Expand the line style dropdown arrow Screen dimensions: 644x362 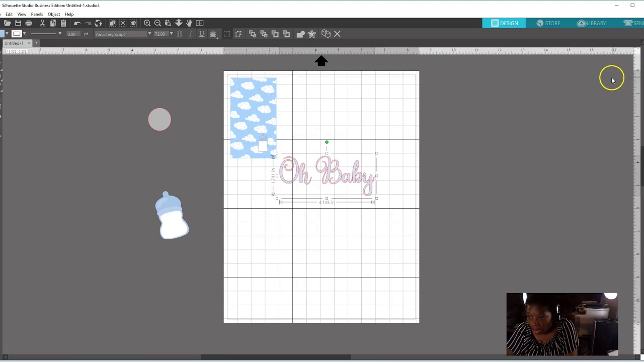(60, 34)
